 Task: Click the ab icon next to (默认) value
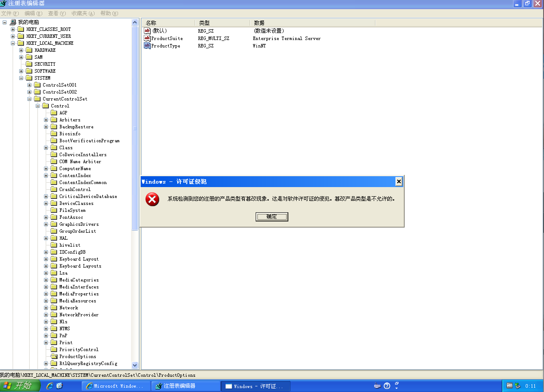(147, 31)
